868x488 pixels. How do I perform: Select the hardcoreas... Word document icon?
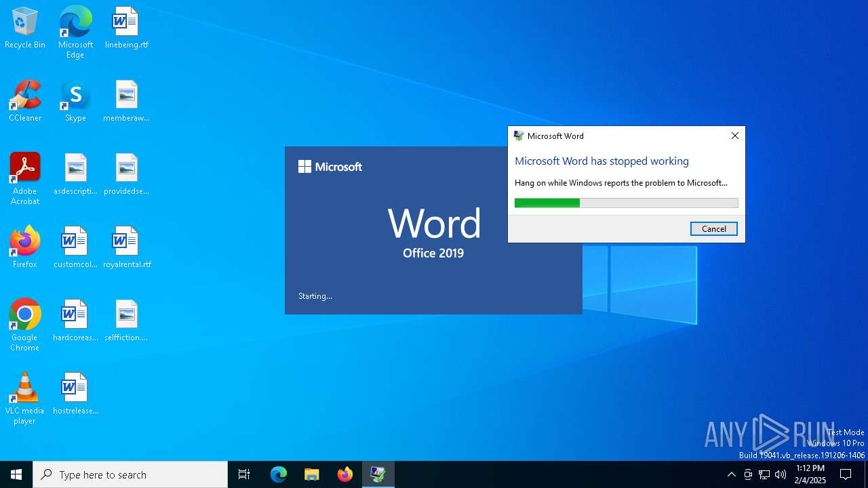click(x=75, y=321)
